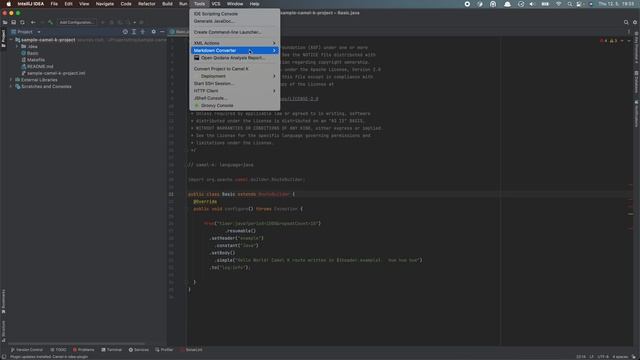Collapse sample-camel-k-project root arrow
Screen dimensions: 640x360
point(11,40)
